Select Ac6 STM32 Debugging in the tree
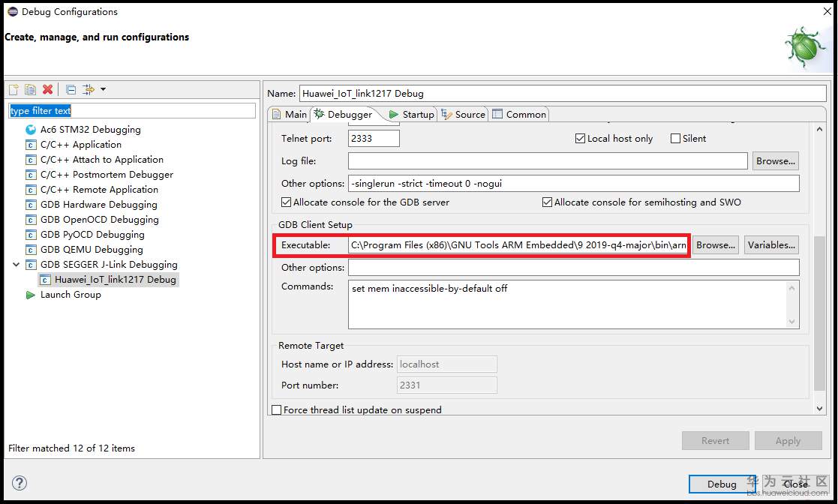This screenshot has width=838, height=504. point(90,129)
